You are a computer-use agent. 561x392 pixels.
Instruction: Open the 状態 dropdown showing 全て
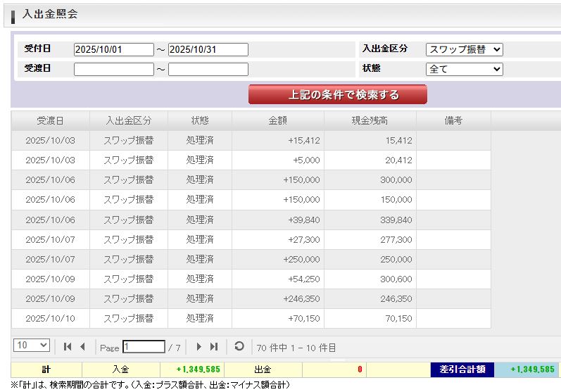[465, 69]
